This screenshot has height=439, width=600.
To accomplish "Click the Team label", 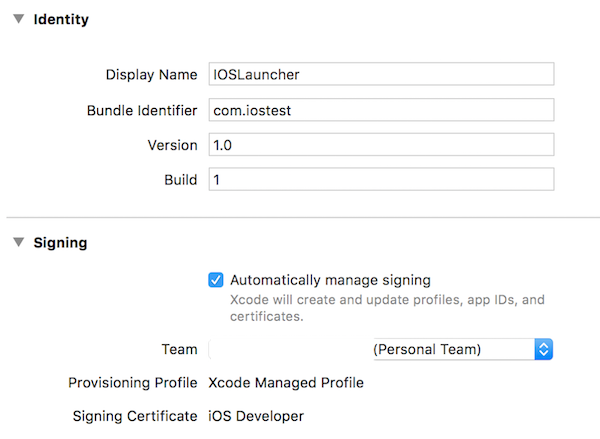I will click(x=179, y=349).
